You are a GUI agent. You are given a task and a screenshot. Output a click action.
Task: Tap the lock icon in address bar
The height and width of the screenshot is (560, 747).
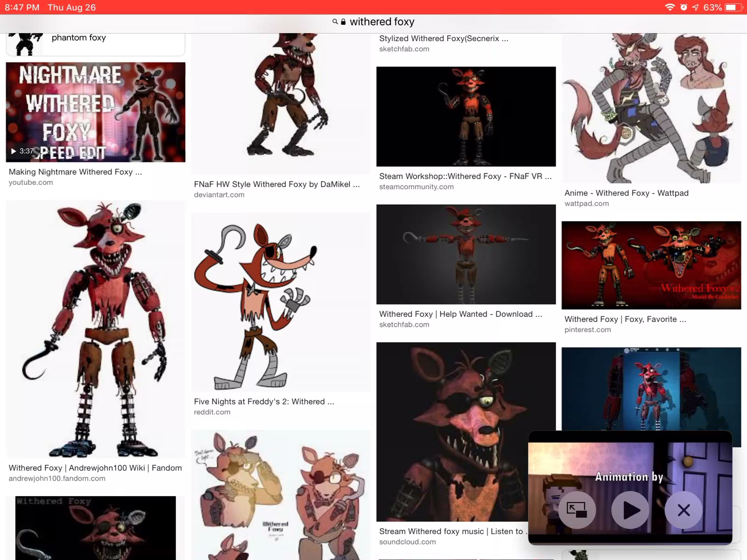coord(343,22)
